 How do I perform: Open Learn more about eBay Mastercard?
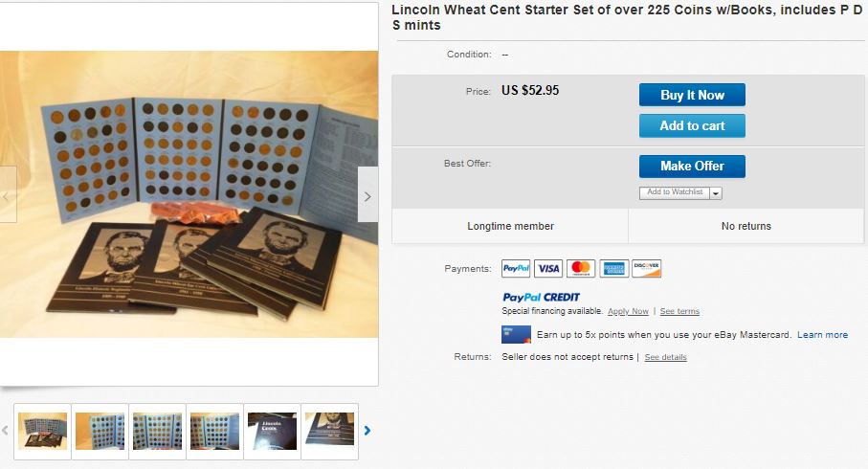(822, 335)
